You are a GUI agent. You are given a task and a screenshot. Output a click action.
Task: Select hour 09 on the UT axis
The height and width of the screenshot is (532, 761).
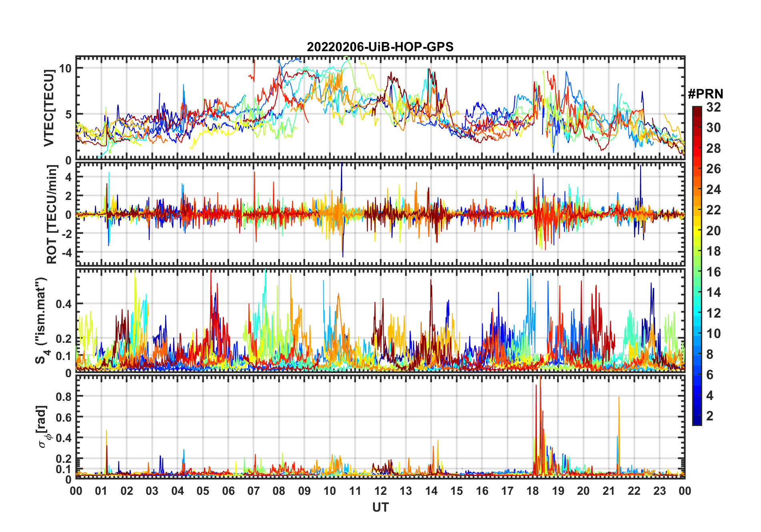[304, 491]
